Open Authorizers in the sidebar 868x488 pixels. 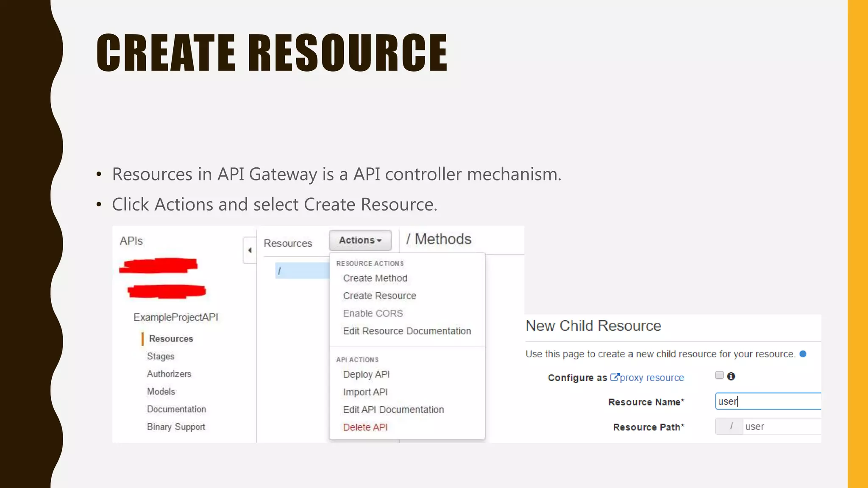click(x=169, y=374)
